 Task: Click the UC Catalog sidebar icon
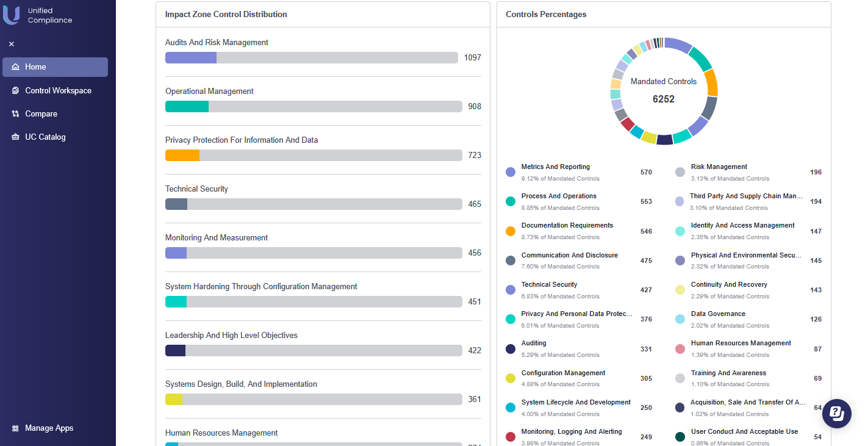(15, 137)
